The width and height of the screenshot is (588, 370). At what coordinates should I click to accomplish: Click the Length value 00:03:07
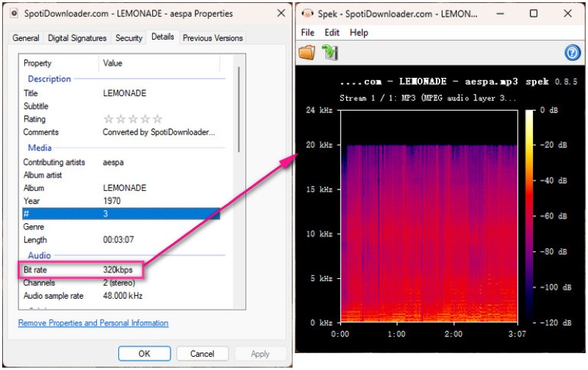tap(118, 239)
